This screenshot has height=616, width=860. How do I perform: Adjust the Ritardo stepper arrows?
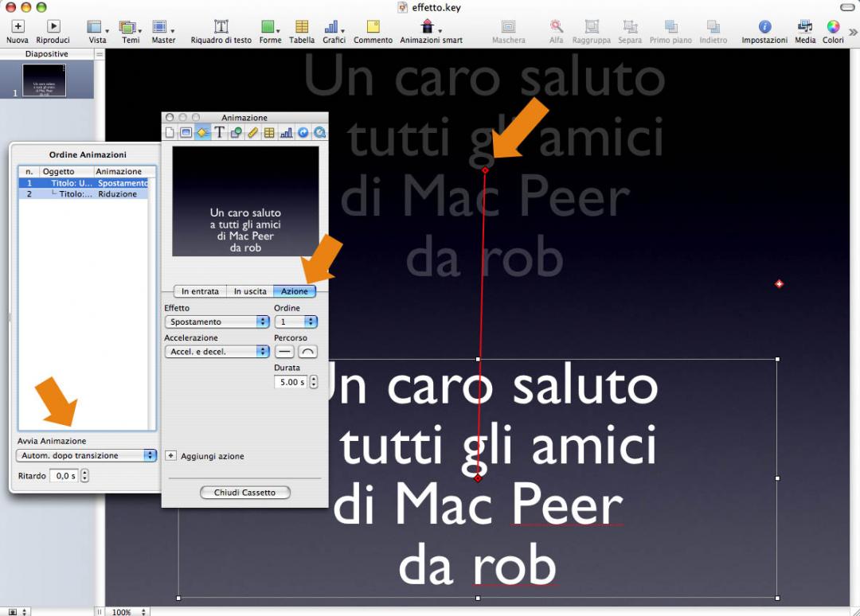click(84, 476)
